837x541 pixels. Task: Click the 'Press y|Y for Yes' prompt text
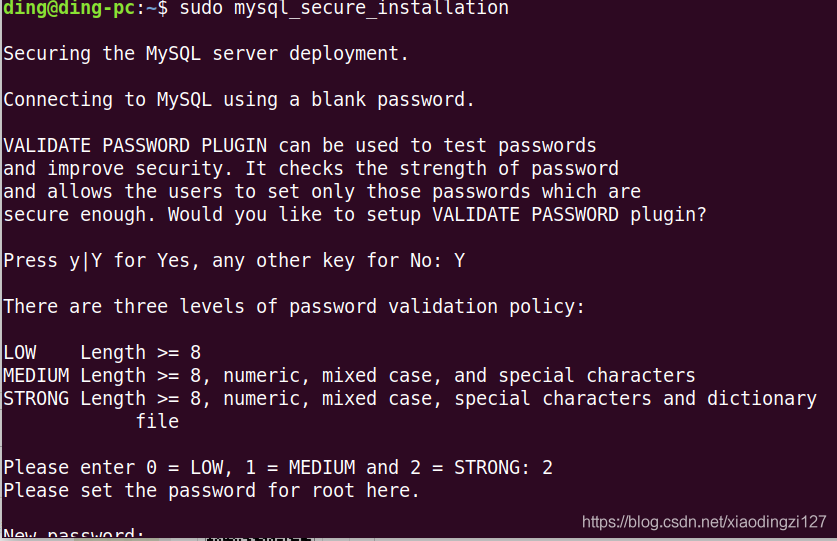223,261
